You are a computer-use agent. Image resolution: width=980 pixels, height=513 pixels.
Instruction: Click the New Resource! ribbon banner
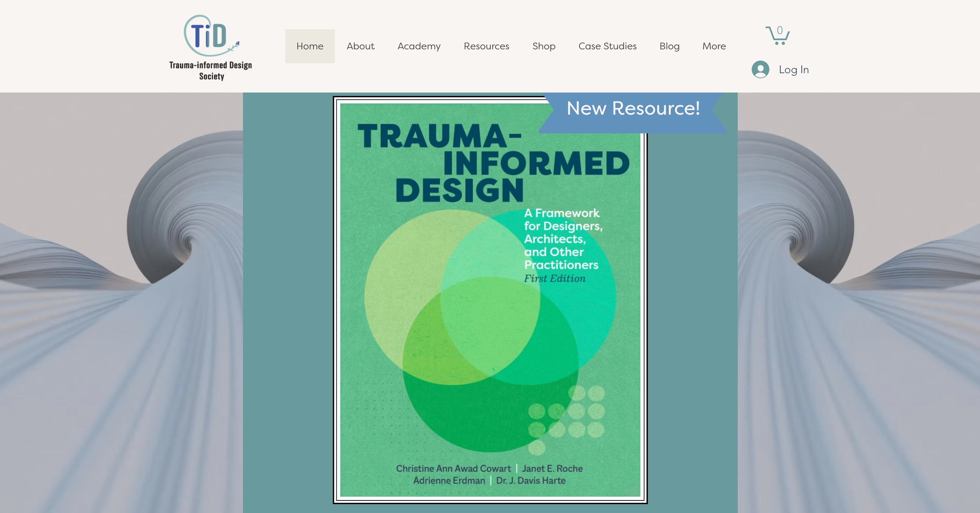coord(633,109)
